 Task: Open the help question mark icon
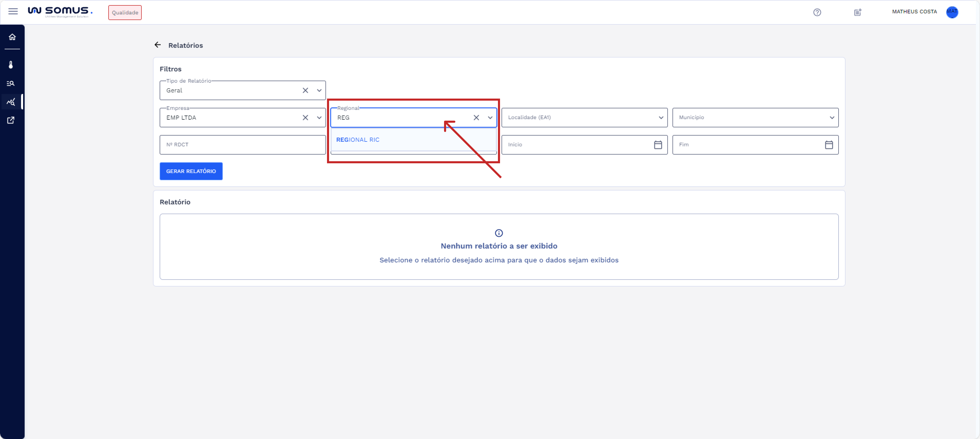tap(817, 12)
